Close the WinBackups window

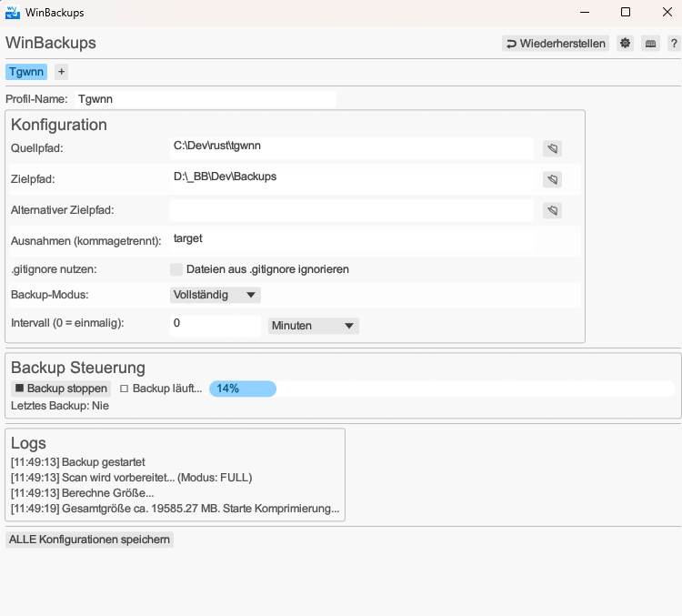(667, 12)
